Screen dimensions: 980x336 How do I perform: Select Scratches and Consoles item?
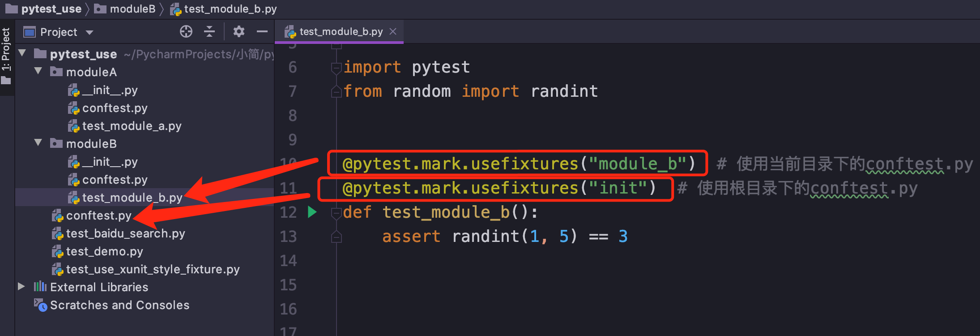[119, 305]
